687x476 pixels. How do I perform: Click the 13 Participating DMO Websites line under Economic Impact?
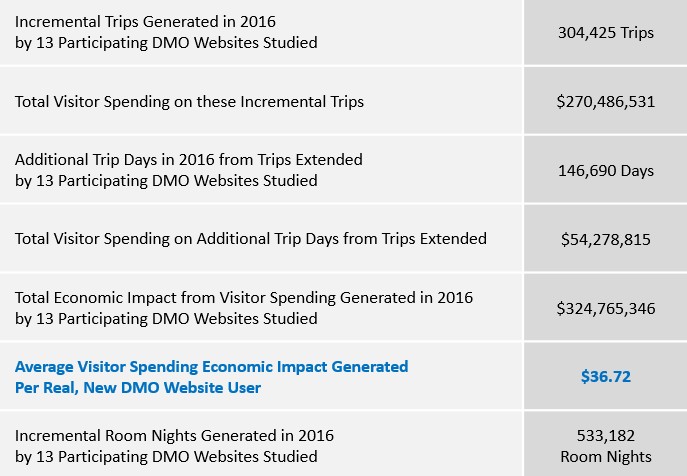166,319
